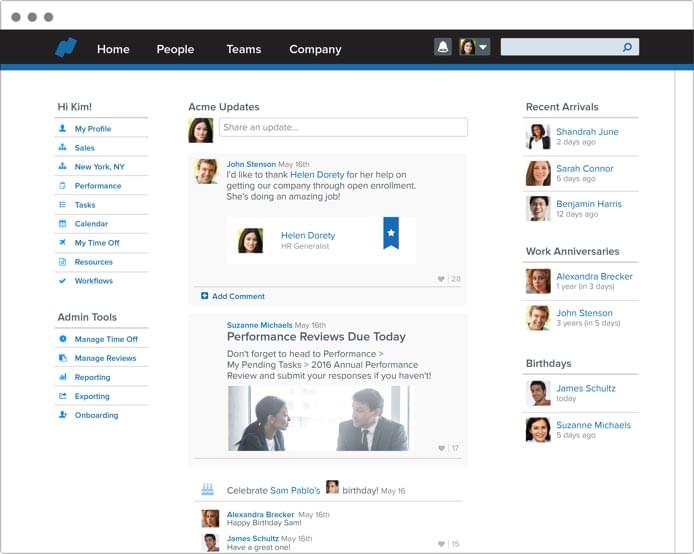Open the Onboarding admin link
This screenshot has height=554, width=694.
96,416
